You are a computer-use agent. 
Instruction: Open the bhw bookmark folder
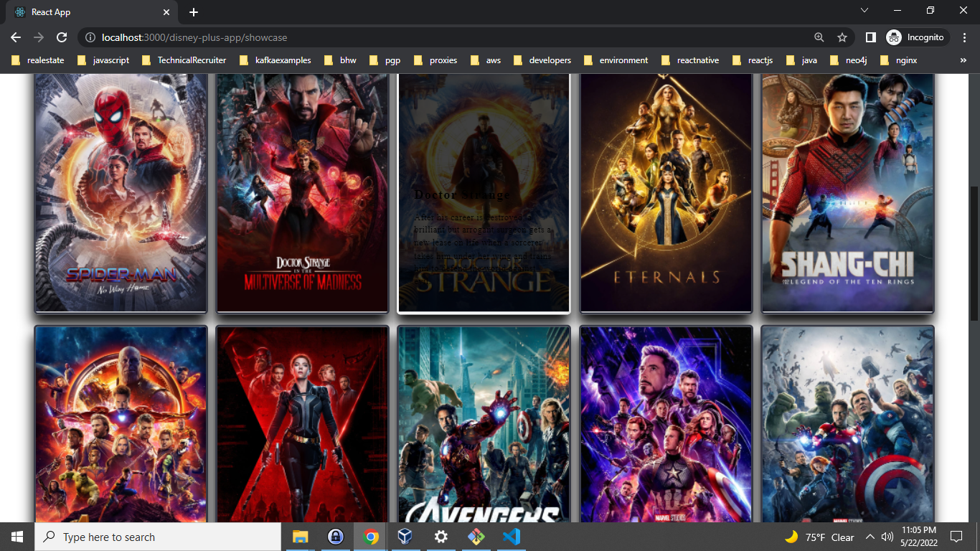pyautogui.click(x=341, y=60)
